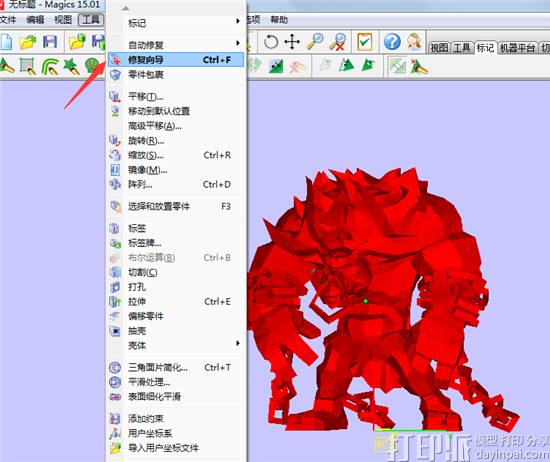The width and height of the screenshot is (550, 462).
Task: Click the support person headset icon
Action: tap(415, 42)
